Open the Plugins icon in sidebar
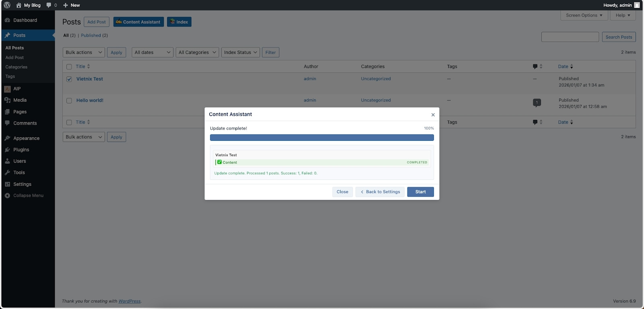Screen dimensions: 644x309 pos(7,150)
